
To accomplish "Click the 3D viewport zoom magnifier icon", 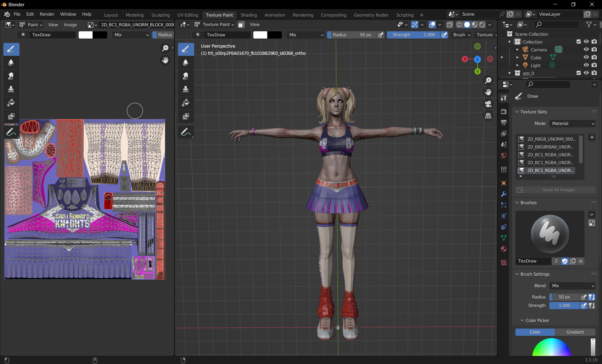I will [x=488, y=81].
